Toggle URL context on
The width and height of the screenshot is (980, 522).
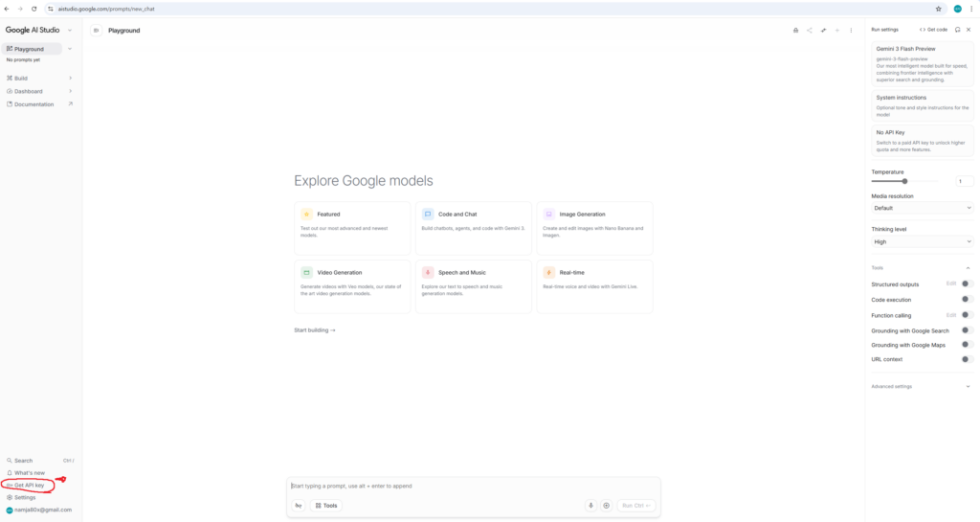point(967,359)
